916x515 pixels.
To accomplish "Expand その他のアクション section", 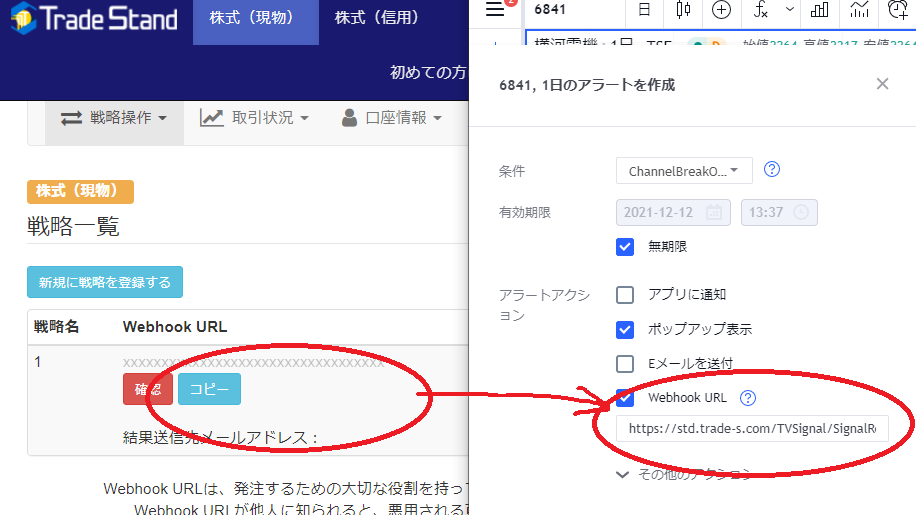I will pos(684,474).
